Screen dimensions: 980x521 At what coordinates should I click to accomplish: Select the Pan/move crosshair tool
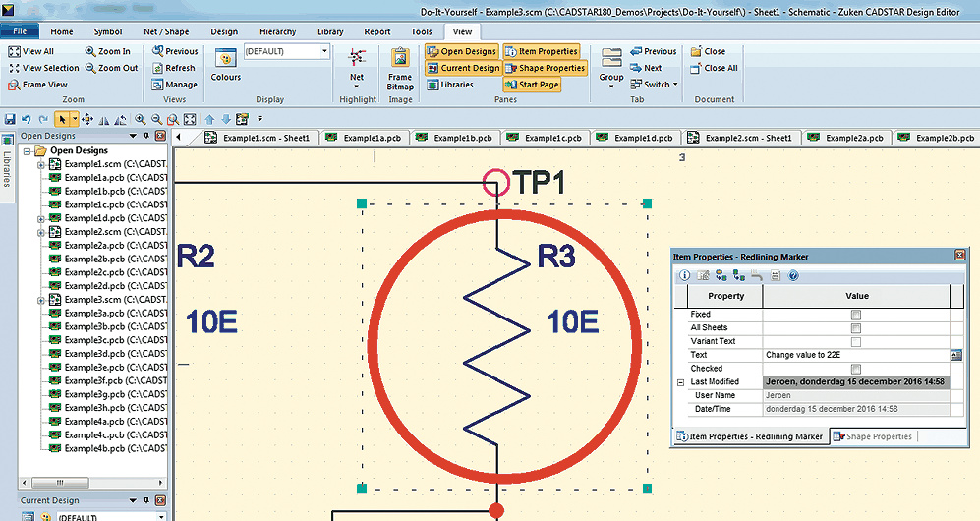pos(86,119)
